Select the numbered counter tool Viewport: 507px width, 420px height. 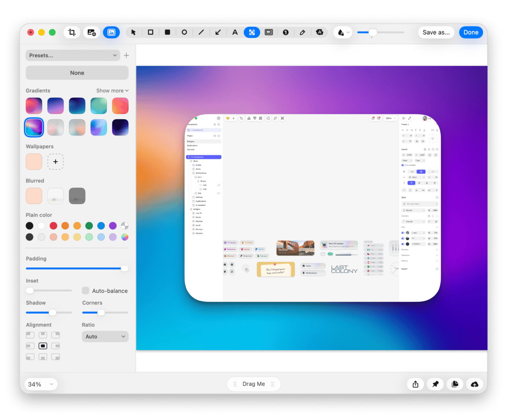point(286,33)
